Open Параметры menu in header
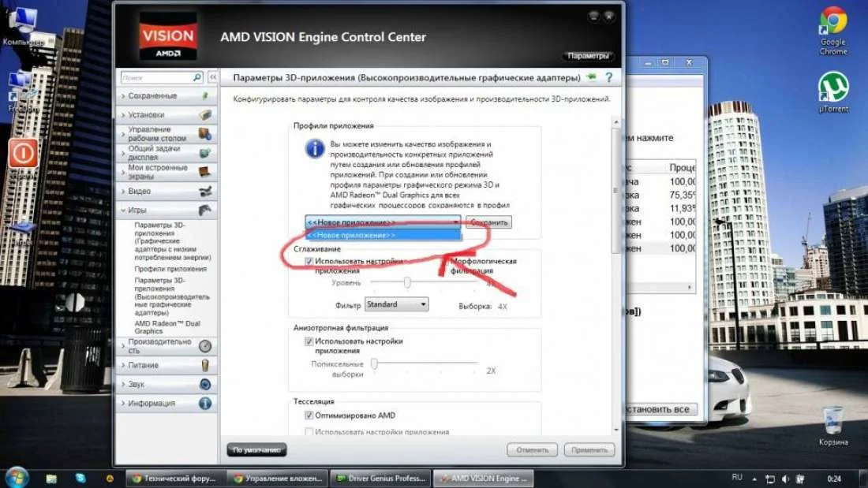 (588, 56)
